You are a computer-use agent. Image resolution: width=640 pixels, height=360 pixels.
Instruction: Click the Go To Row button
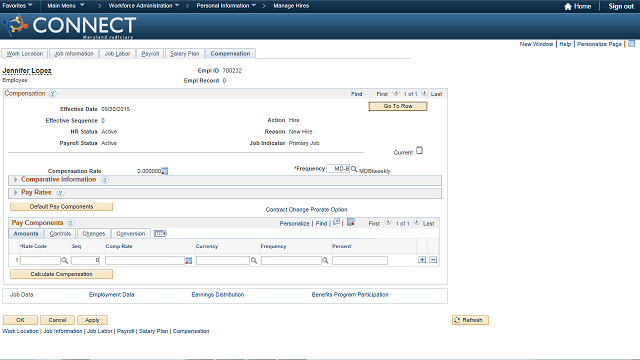click(398, 106)
